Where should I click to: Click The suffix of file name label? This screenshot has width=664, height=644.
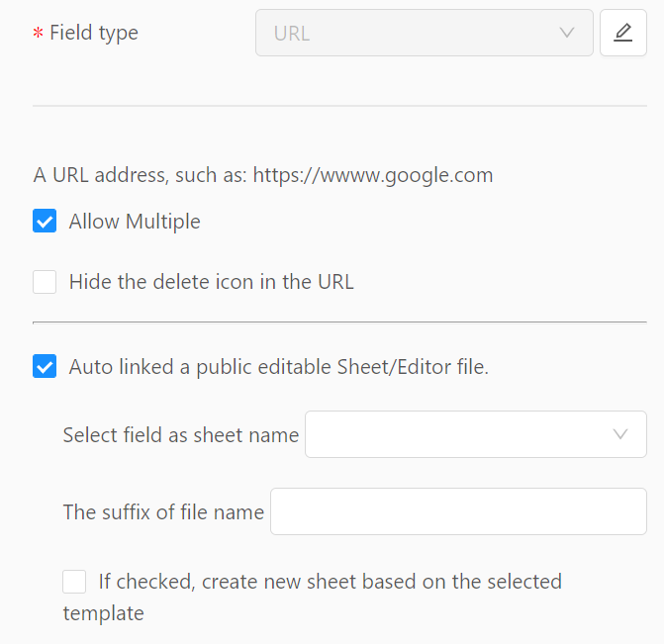pyautogui.click(x=163, y=512)
